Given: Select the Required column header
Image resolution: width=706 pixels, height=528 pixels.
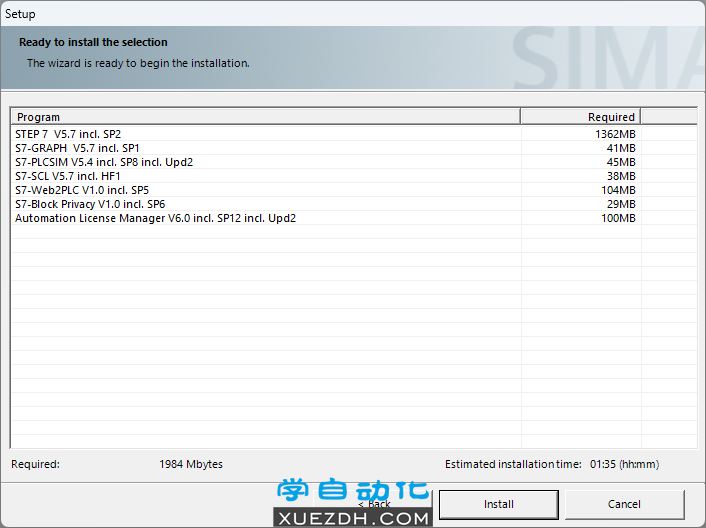Looking at the screenshot, I should 580,117.
